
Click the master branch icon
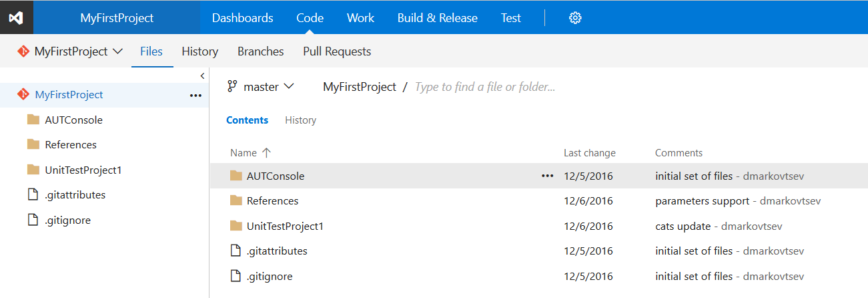point(232,86)
